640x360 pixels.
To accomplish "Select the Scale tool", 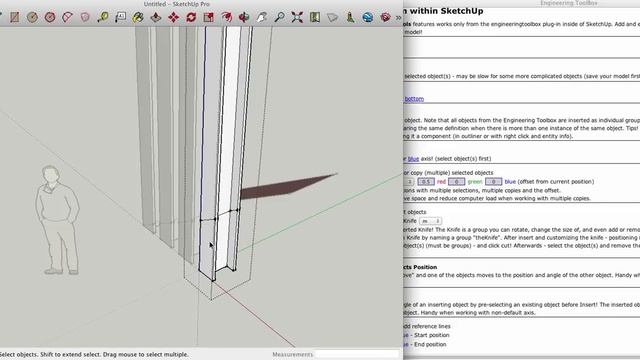I will tap(209, 17).
